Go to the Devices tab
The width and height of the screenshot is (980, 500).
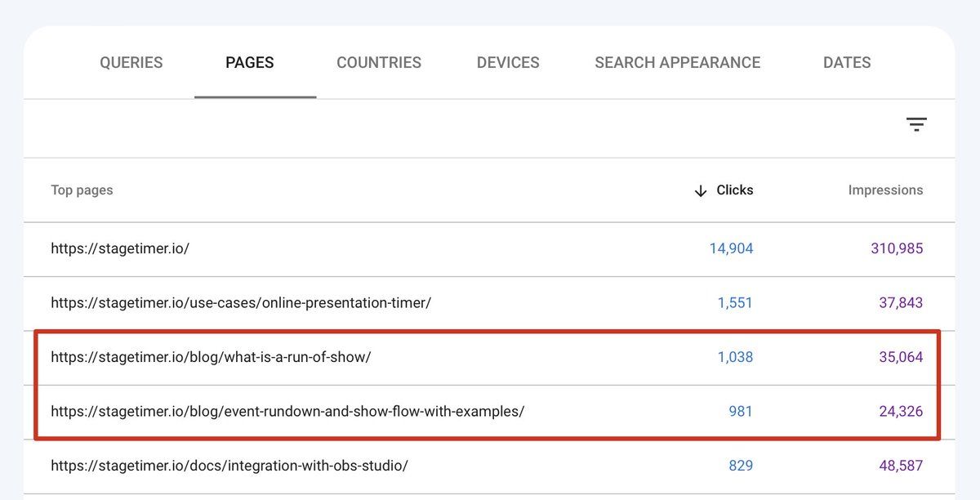pos(508,63)
